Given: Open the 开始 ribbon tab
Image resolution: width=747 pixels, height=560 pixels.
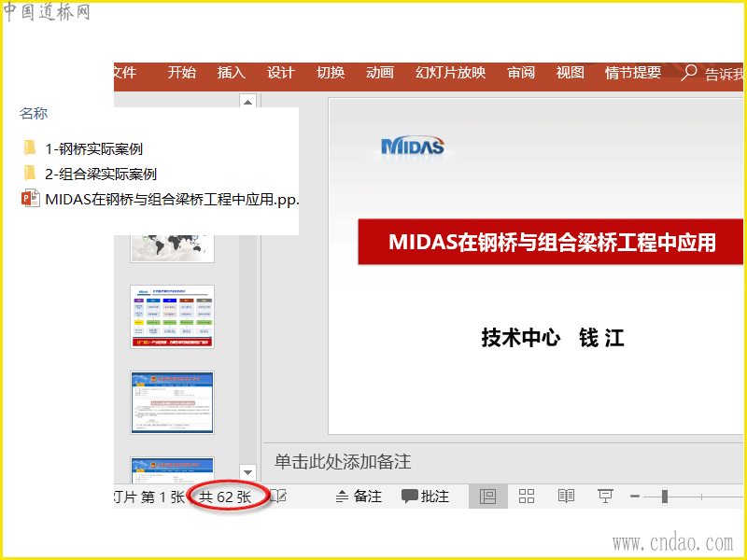Looking at the screenshot, I should click(x=181, y=73).
